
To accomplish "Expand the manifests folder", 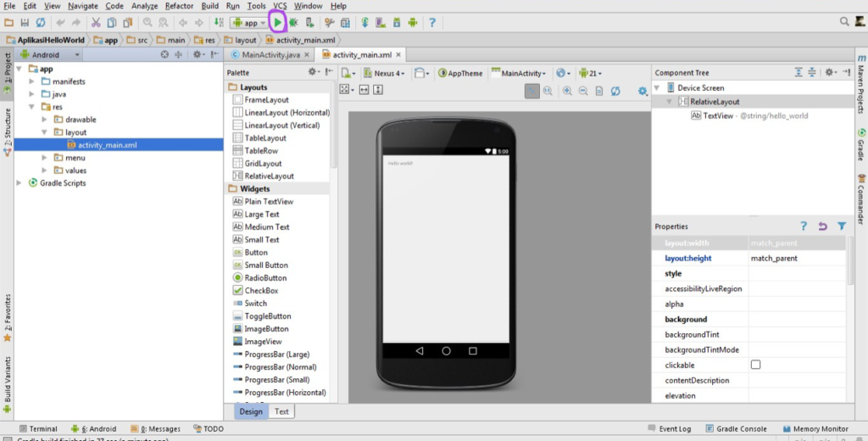I will click(31, 81).
